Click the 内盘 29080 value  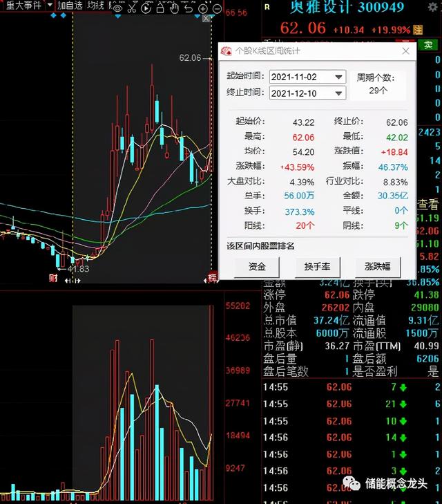tap(425, 308)
